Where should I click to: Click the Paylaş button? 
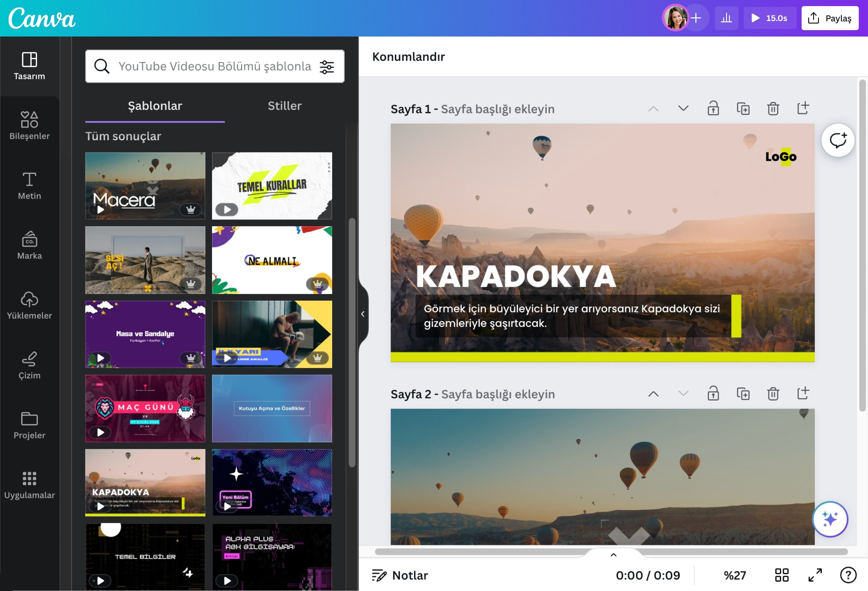tap(830, 17)
